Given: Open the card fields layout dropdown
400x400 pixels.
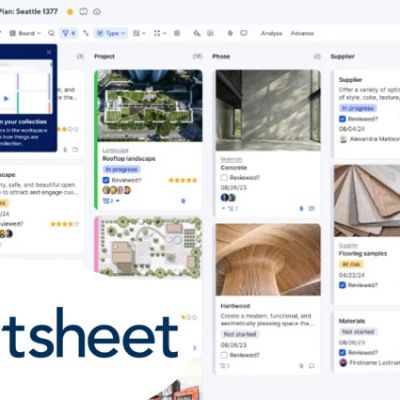Looking at the screenshot, I should click(x=139, y=33).
